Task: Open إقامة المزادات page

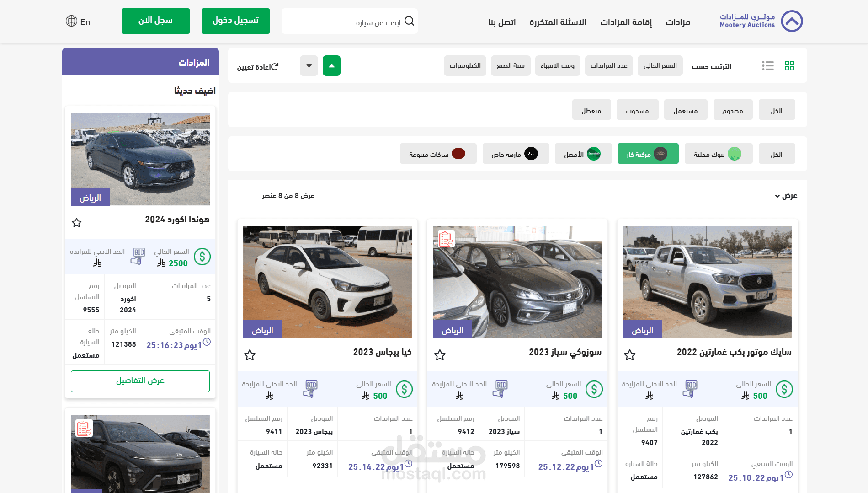Action: coord(626,22)
